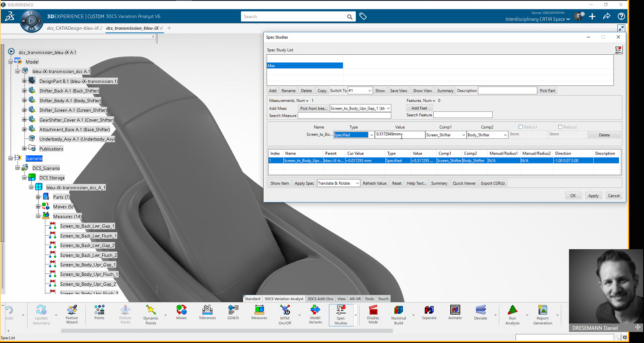Open the Add Meas measurement dropdown
This screenshot has width=644, height=343.
tap(360, 108)
